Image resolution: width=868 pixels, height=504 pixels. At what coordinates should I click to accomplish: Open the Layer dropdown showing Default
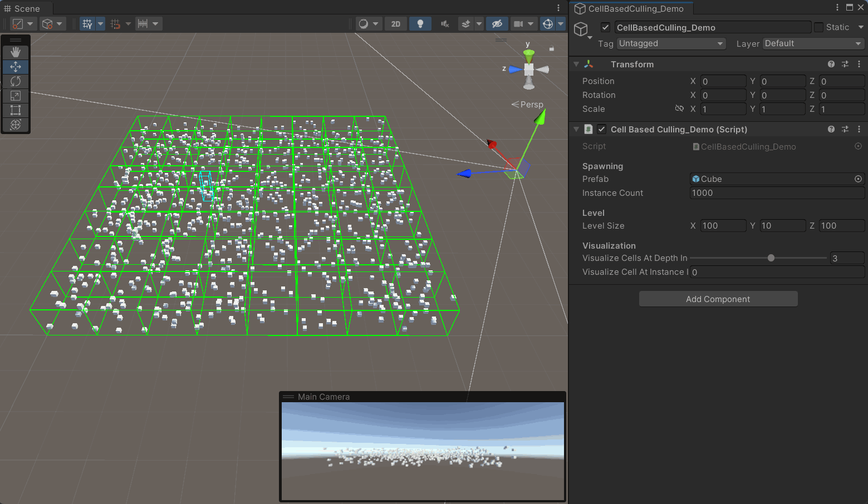pos(813,43)
